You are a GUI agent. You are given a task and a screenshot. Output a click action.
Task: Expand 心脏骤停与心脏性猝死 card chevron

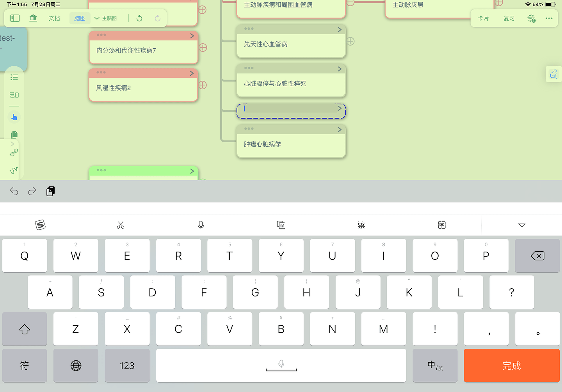point(340,69)
